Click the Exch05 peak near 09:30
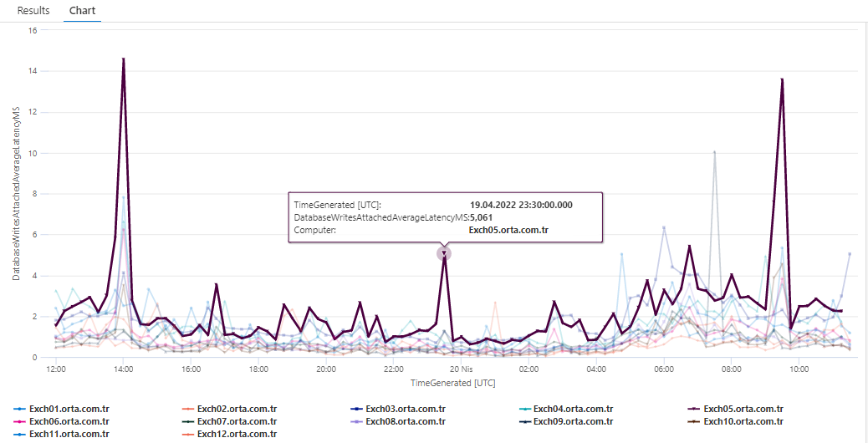This screenshot has width=868, height=443. tap(782, 79)
